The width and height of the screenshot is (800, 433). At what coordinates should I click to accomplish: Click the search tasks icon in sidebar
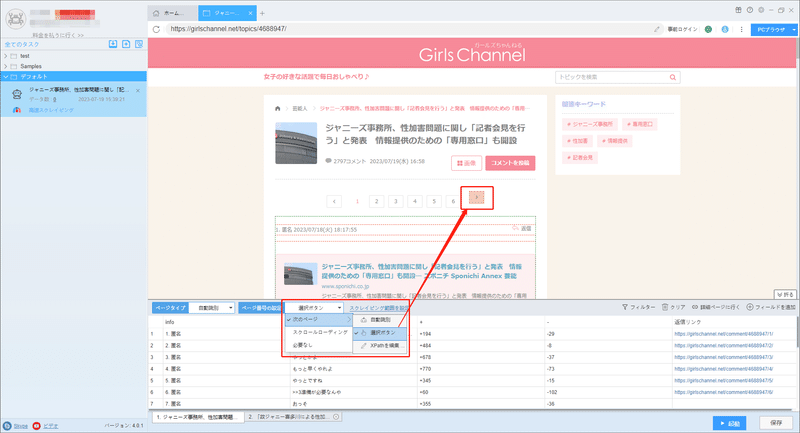click(139, 44)
